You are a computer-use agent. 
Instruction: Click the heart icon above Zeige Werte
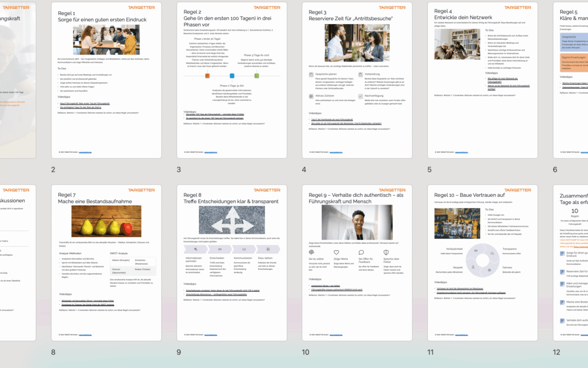click(336, 252)
